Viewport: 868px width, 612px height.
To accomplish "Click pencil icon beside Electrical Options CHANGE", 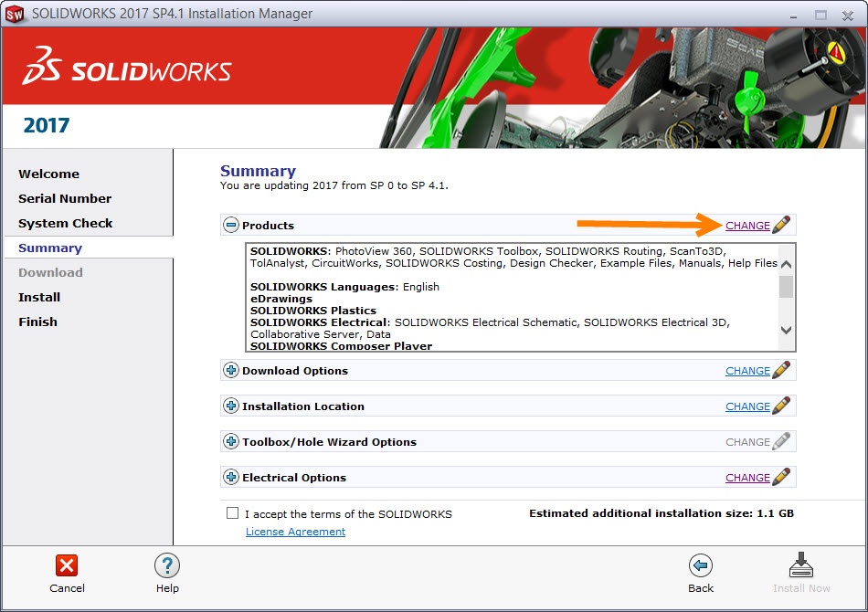I will tap(781, 478).
